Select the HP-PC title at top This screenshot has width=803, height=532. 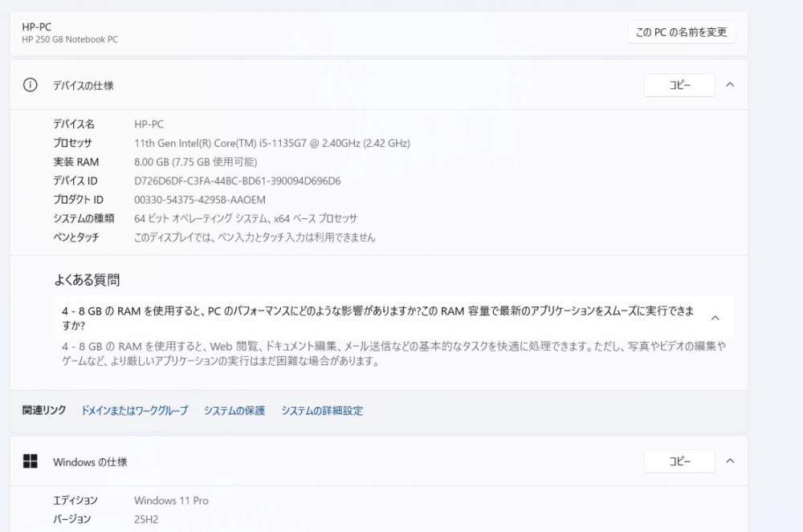click(x=37, y=26)
